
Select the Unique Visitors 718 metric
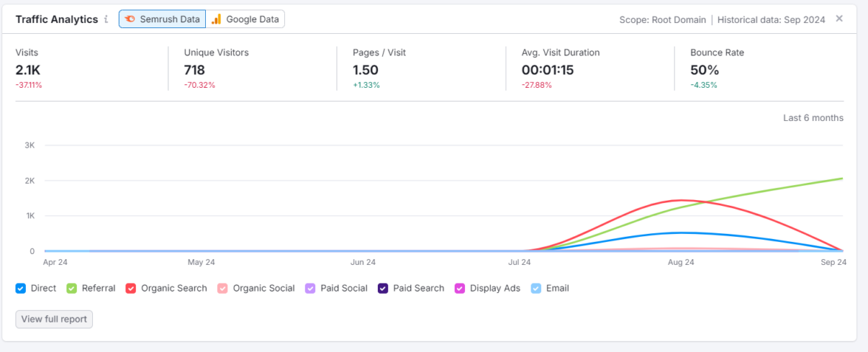point(194,70)
